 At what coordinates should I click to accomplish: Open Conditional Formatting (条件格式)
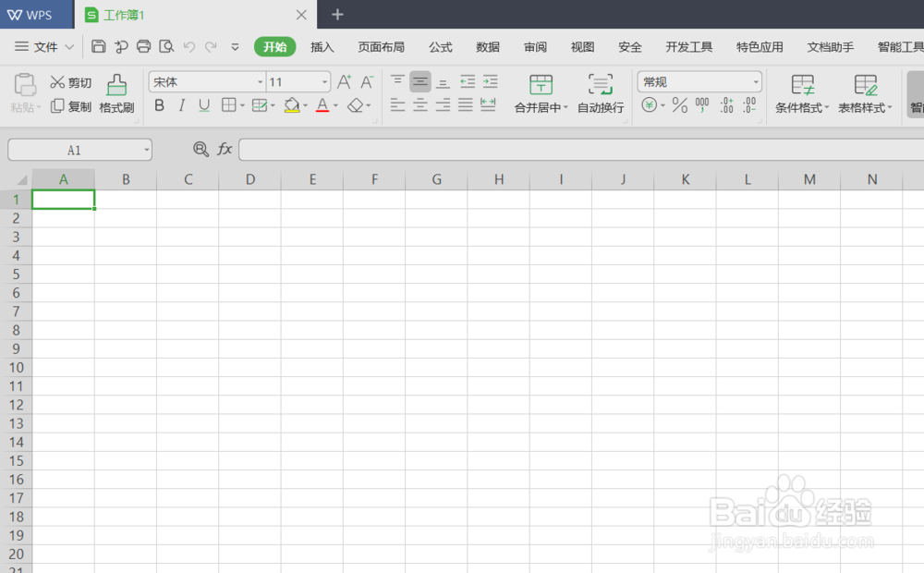point(802,93)
